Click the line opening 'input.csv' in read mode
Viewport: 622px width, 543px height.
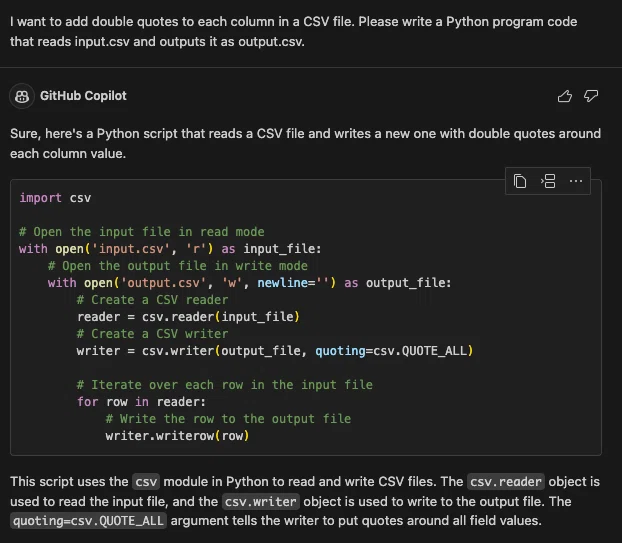click(170, 249)
